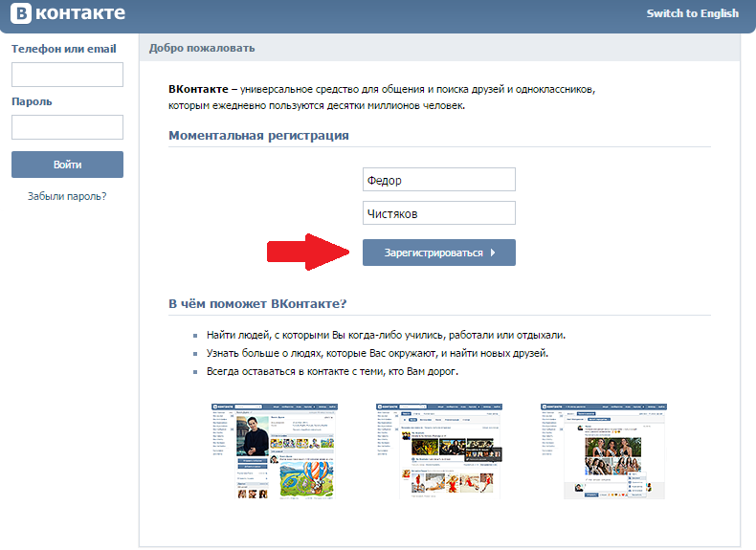The width and height of the screenshot is (756, 550).
Task: Select the last name field containing «Чистяков»
Action: click(438, 213)
